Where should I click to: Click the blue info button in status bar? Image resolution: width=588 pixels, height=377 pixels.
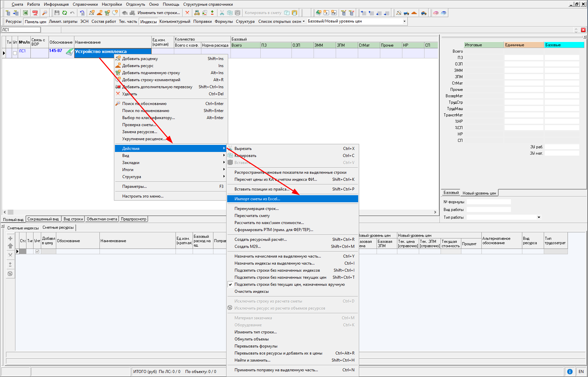point(570,371)
